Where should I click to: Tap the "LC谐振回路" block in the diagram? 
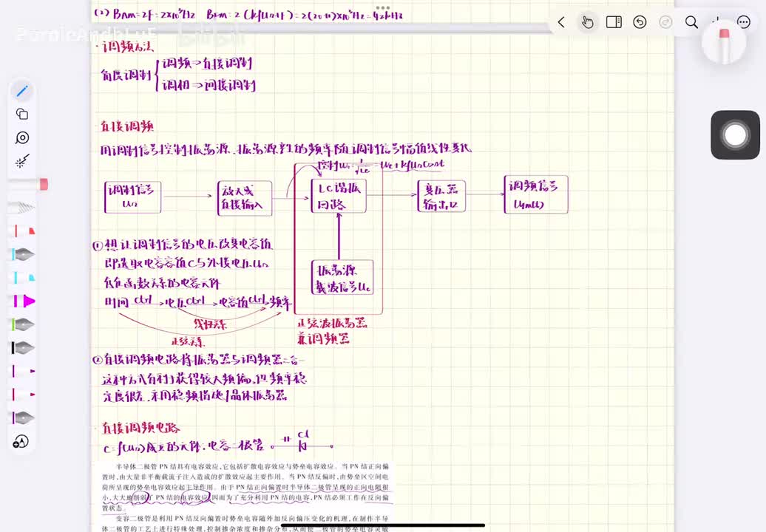pyautogui.click(x=339, y=196)
